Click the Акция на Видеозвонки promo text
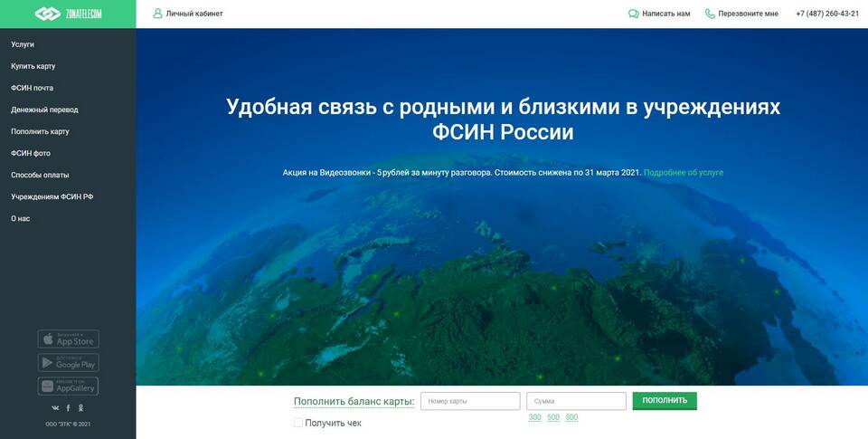The width and height of the screenshot is (868, 439). (x=462, y=172)
